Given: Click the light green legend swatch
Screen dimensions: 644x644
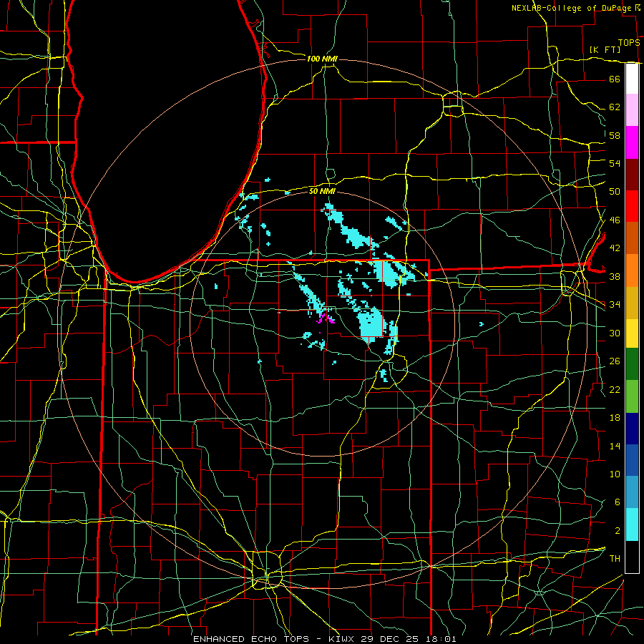Looking at the screenshot, I should tap(632, 396).
